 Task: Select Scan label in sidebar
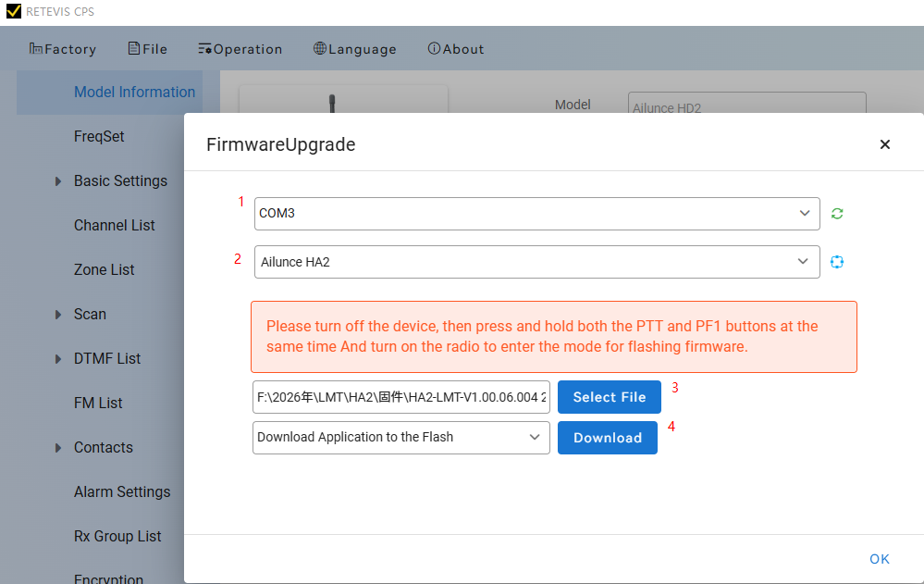pos(90,315)
